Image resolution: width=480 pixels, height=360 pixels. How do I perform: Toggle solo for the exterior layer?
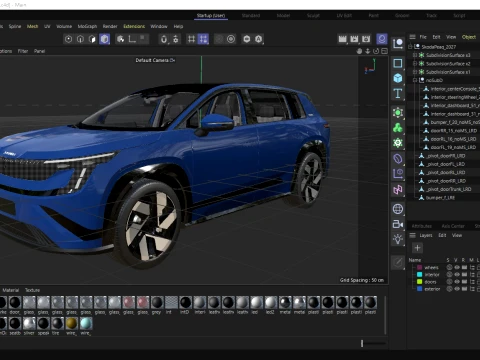pos(449,289)
